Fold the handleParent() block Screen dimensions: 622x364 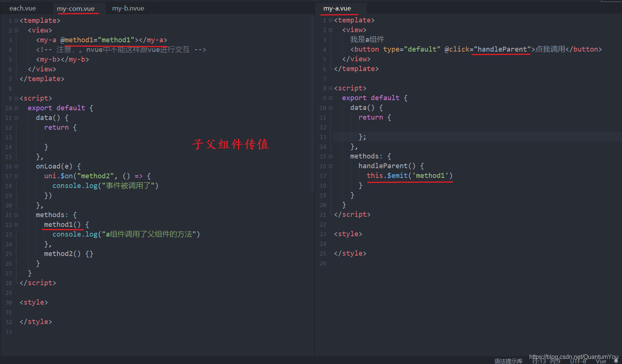coord(330,166)
